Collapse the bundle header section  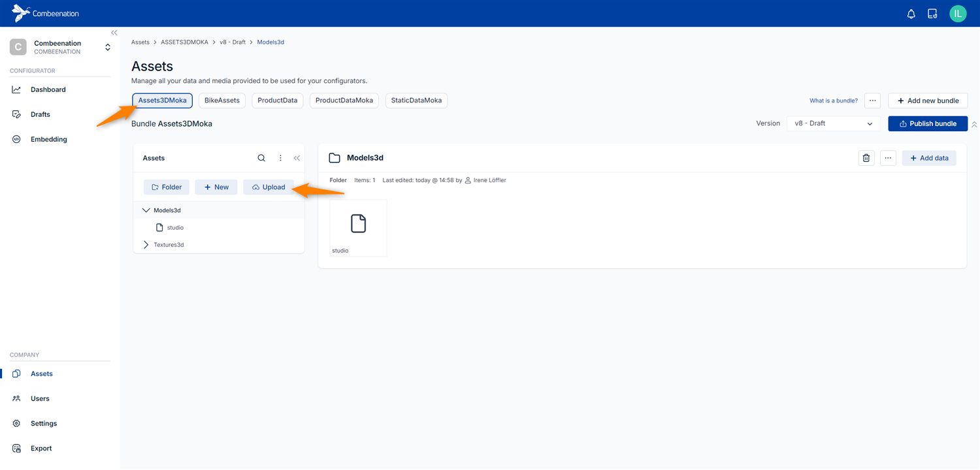pos(974,124)
